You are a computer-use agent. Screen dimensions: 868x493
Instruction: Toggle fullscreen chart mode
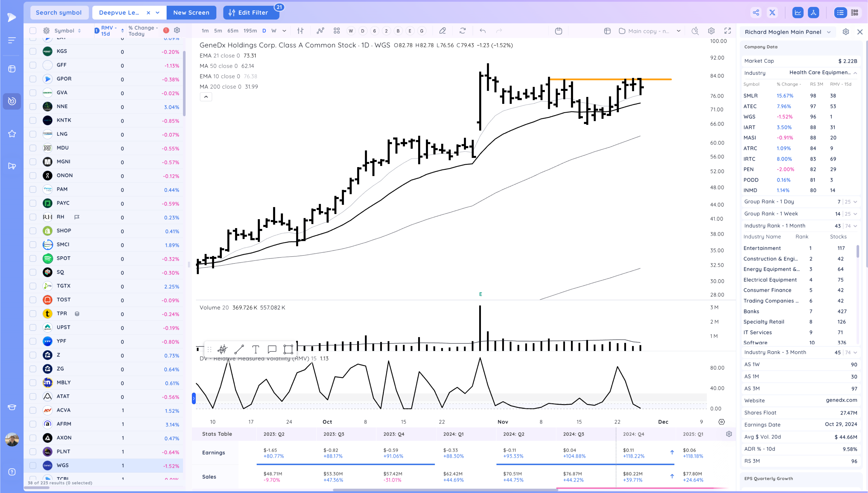point(727,31)
